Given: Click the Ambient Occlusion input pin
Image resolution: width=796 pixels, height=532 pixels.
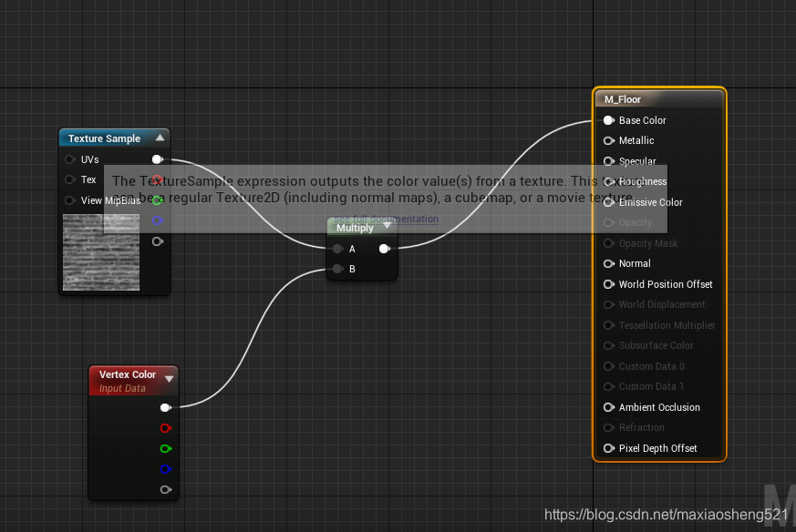Looking at the screenshot, I should 609,407.
